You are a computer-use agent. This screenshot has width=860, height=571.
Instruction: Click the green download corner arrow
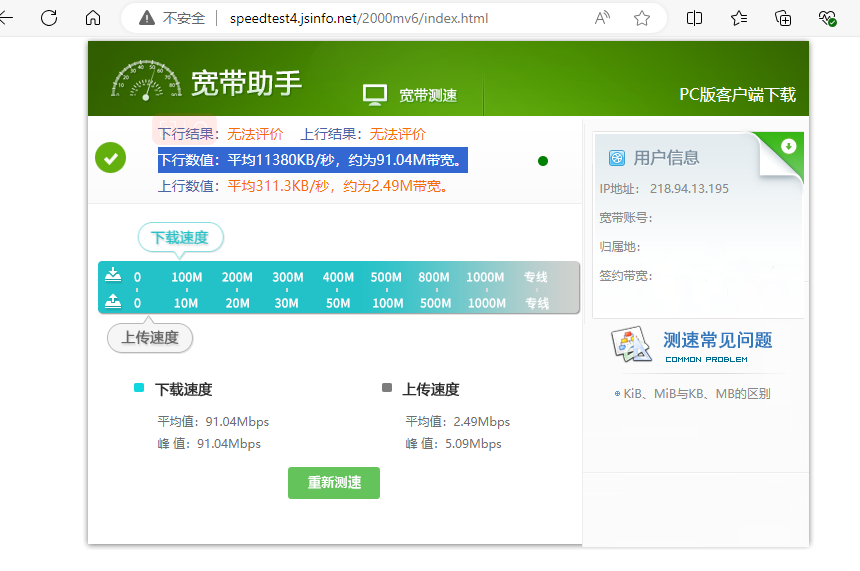[x=788, y=146]
